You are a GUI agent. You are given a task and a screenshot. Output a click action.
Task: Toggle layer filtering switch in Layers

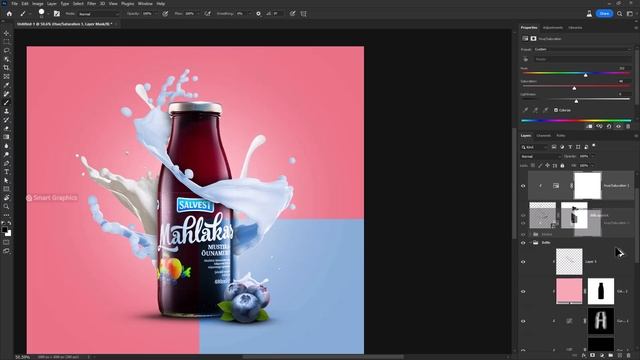594,146
